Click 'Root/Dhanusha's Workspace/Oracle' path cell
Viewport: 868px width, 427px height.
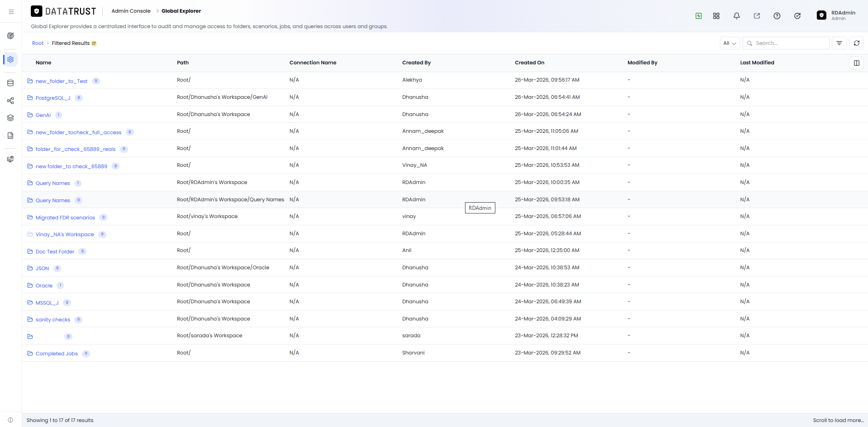223,267
